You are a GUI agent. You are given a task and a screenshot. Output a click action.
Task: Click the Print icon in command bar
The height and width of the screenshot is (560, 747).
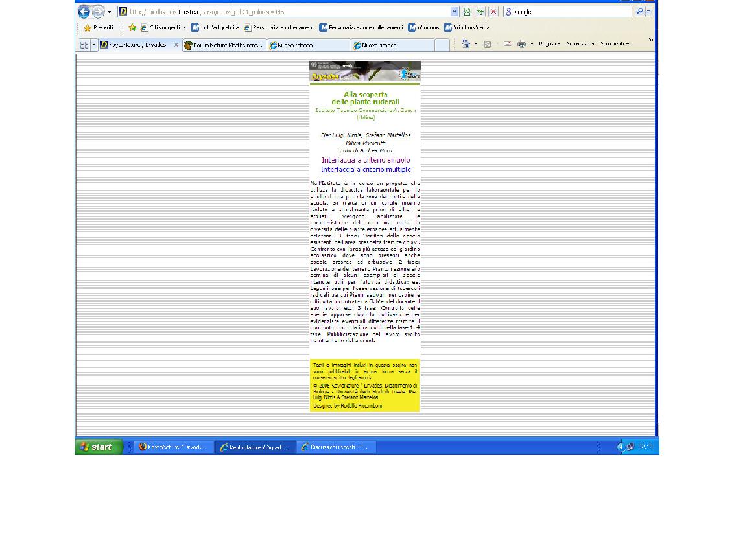click(521, 44)
